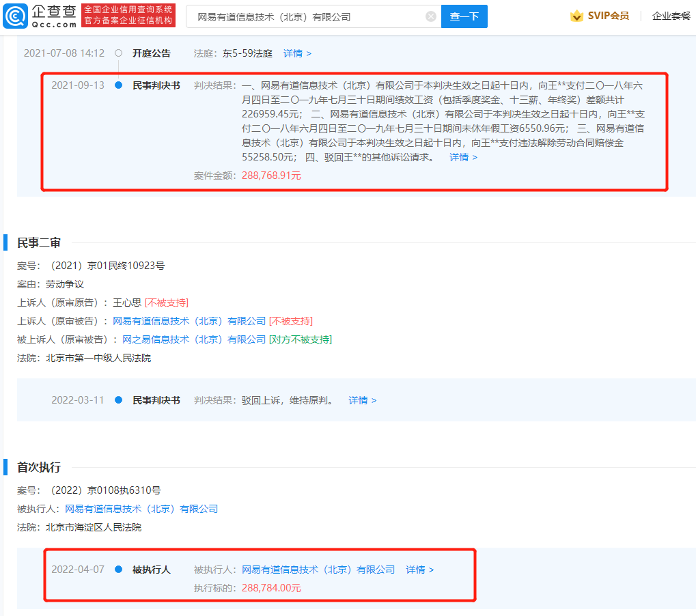This screenshot has width=696, height=616.
Task: Open 详情 for the 开庭公告 东5-59法庭 entry
Action: point(297,54)
